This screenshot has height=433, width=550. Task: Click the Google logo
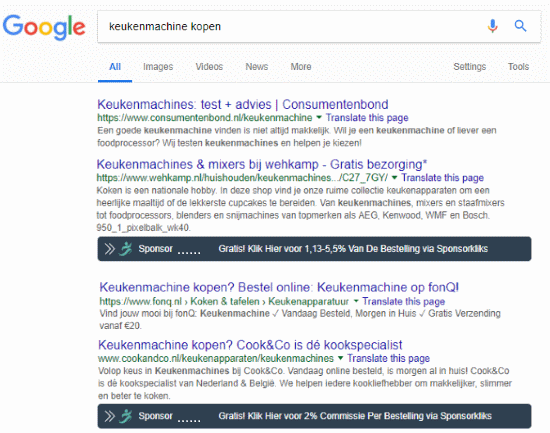(x=44, y=27)
